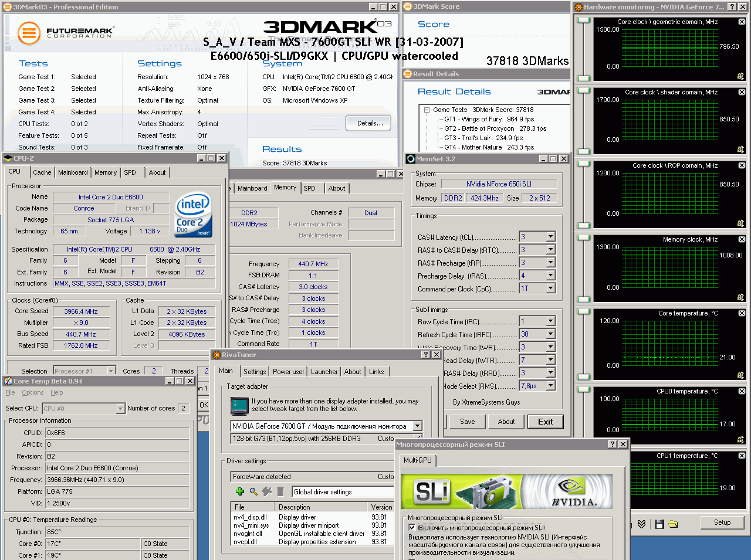Click lock icon on shader domain graph
The height and width of the screenshot is (560, 751).
[740, 150]
